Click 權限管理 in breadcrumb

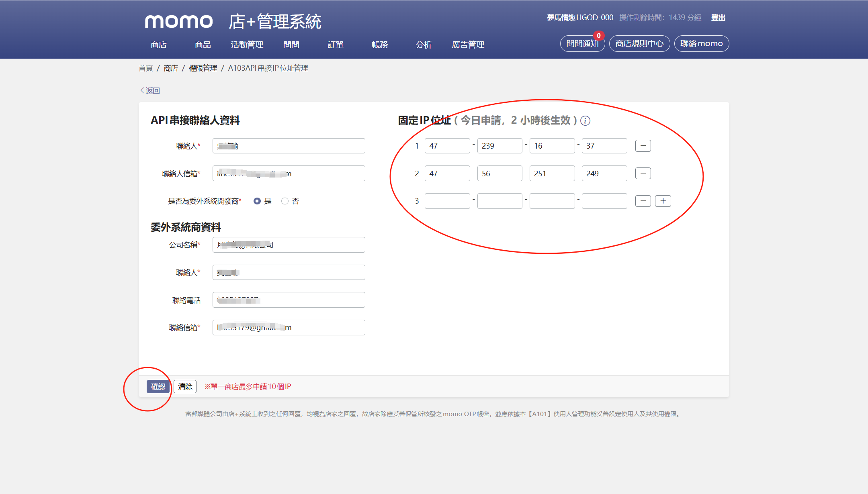tap(203, 68)
